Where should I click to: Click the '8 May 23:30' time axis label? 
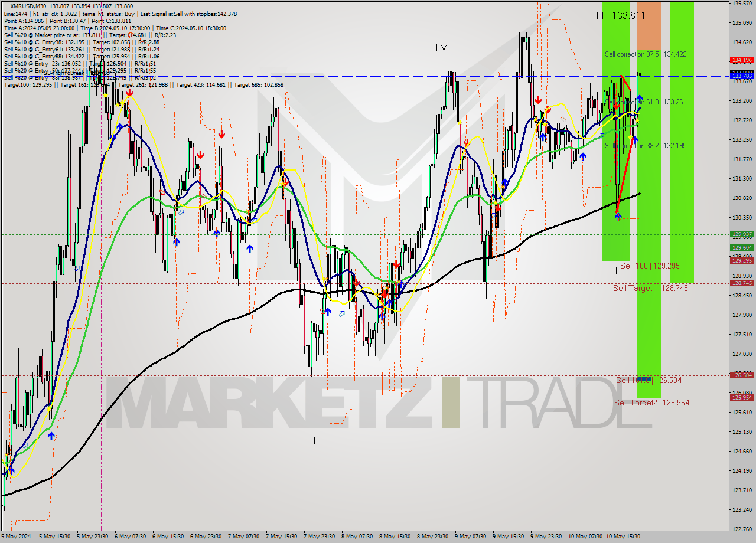(432, 537)
